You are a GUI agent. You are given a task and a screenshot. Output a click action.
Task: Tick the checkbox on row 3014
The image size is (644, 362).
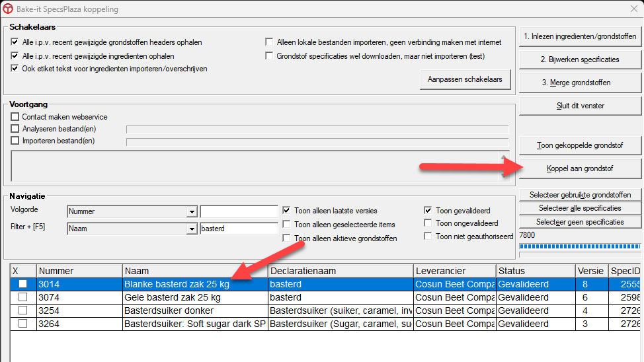[23, 284]
